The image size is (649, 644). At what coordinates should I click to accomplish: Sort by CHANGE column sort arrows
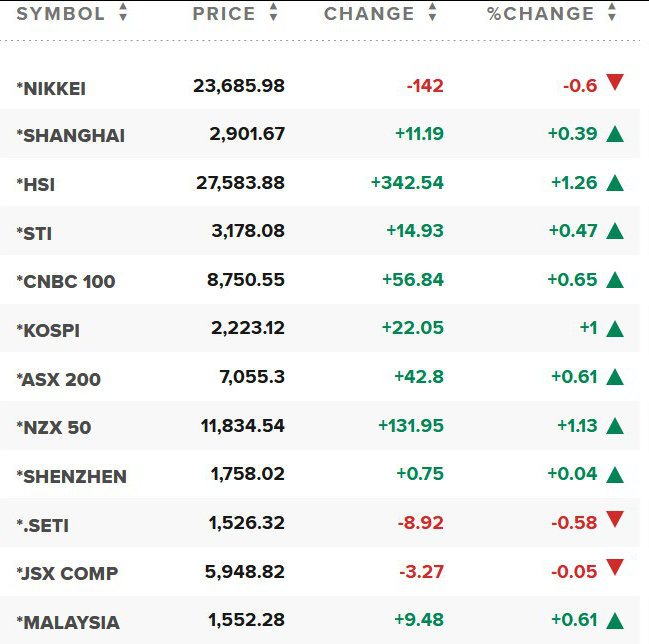(432, 12)
